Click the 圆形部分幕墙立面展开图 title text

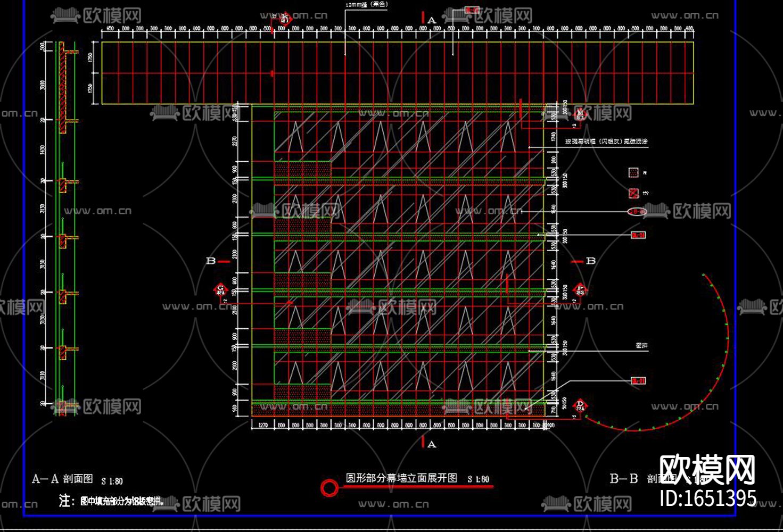point(401,478)
